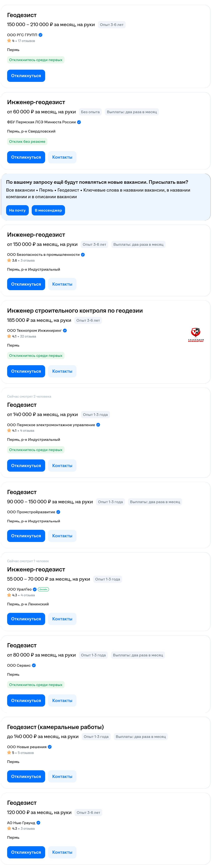Viewport: 218px width, 868px height.
Task: Click the Онлайн badge next to ООО УралГео
Action: (x=43, y=589)
